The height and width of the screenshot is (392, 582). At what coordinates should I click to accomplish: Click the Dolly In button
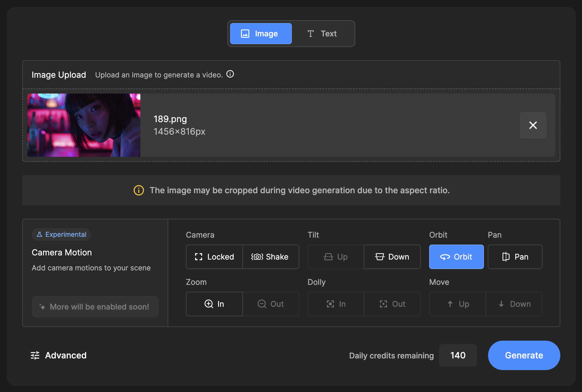pos(336,304)
